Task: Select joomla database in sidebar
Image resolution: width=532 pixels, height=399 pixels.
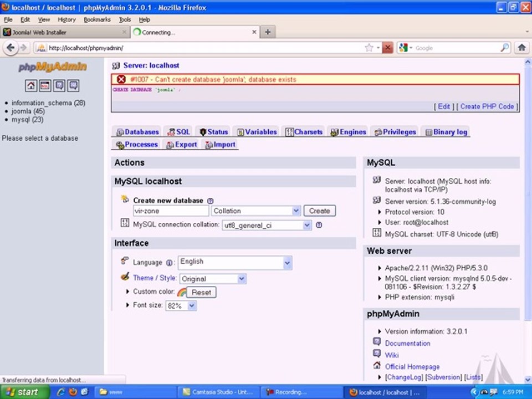Action: pos(28,111)
